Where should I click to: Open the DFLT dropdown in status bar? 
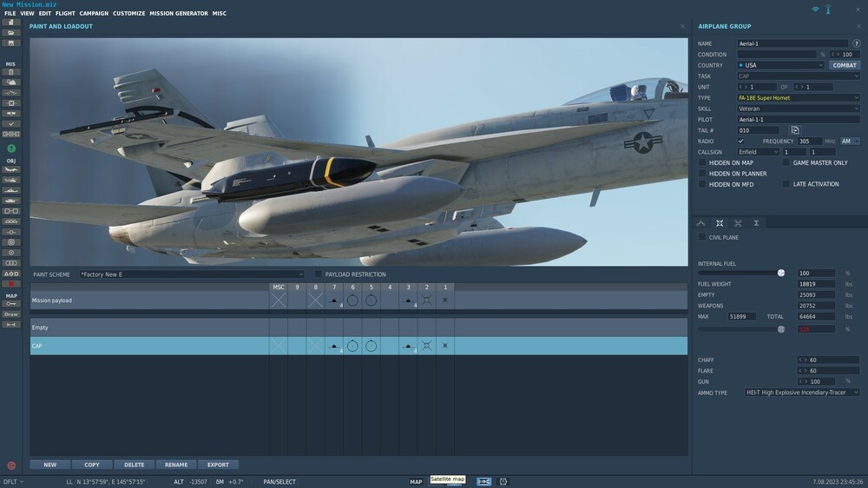pos(13,482)
